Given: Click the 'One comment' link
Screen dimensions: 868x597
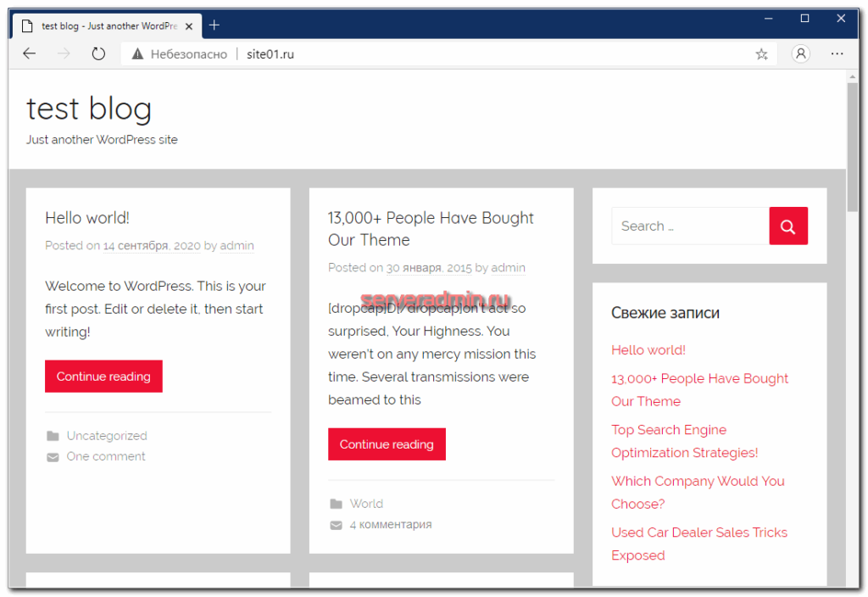Looking at the screenshot, I should 105,456.
